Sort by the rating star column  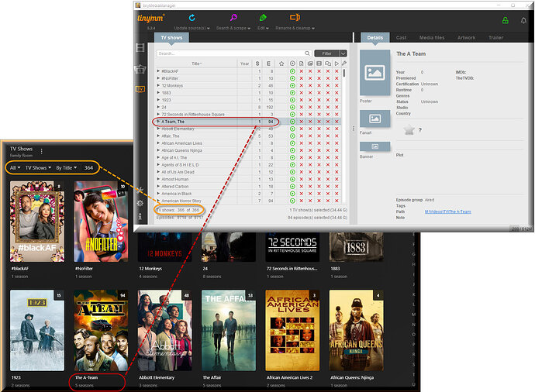[x=281, y=64]
